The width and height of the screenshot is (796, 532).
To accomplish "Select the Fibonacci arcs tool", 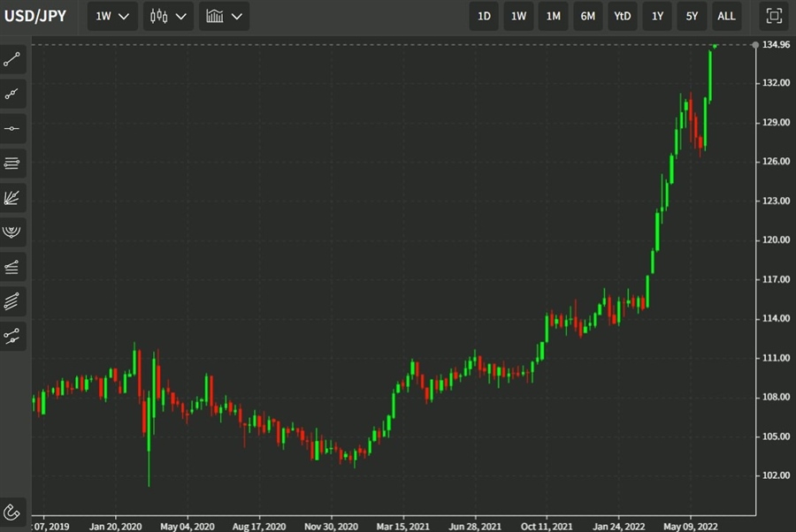I will point(12,232).
